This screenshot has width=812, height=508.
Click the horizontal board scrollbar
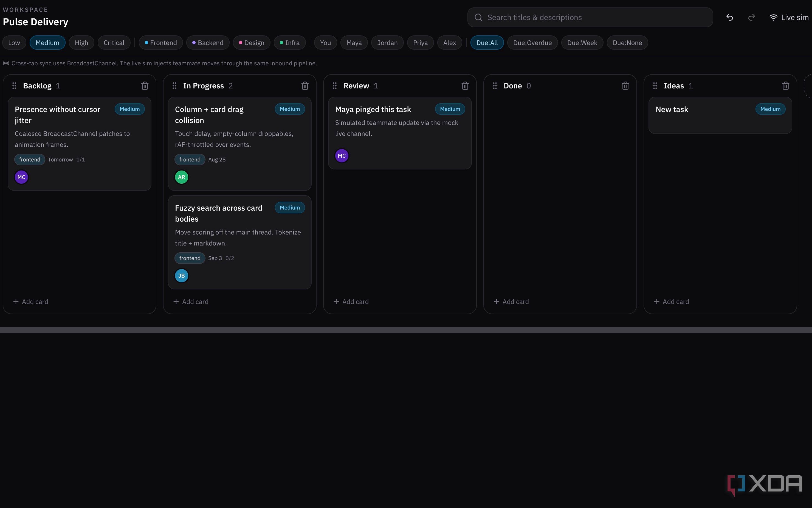(x=406, y=330)
